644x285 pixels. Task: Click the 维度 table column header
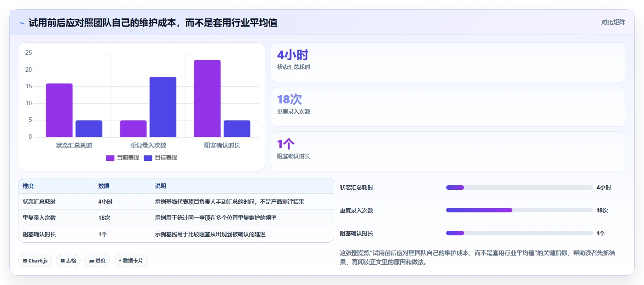point(28,186)
